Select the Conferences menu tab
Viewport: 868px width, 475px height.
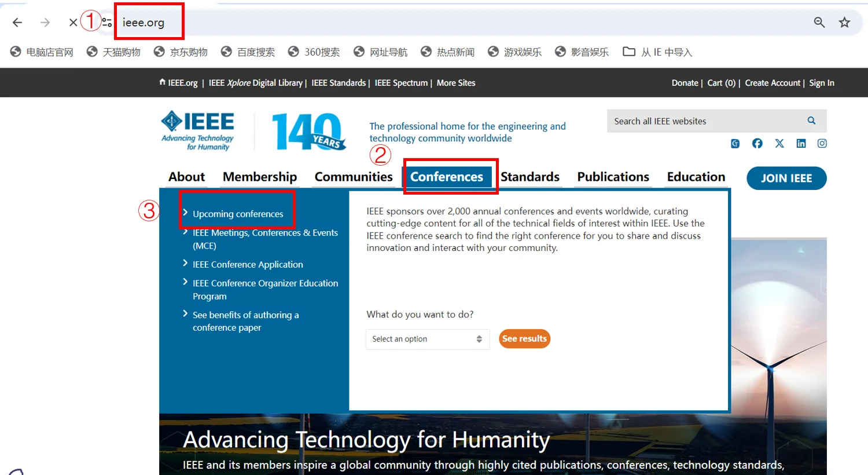447,177
